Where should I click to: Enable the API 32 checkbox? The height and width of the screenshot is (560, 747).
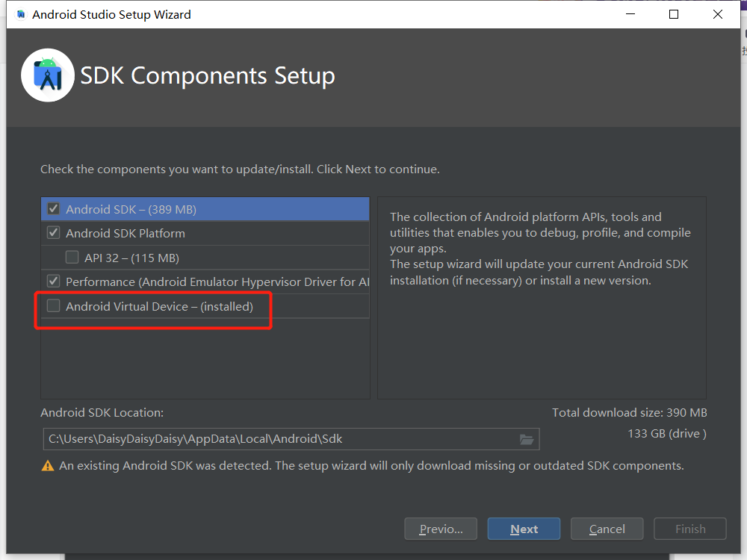pyautogui.click(x=72, y=257)
